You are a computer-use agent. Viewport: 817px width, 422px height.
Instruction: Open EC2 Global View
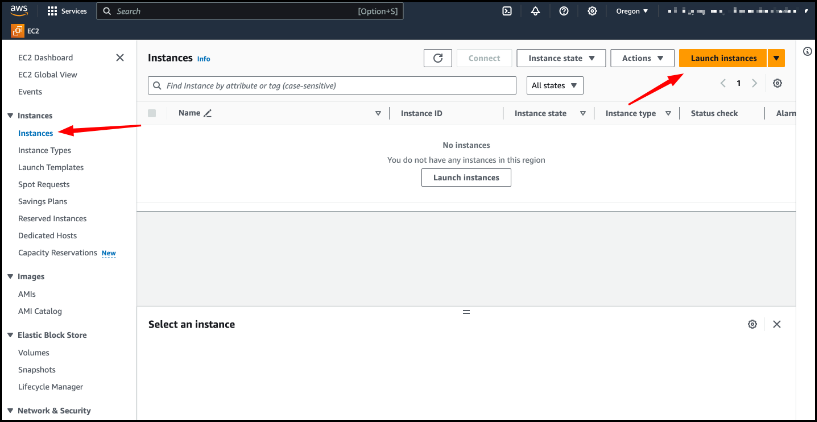tap(47, 75)
